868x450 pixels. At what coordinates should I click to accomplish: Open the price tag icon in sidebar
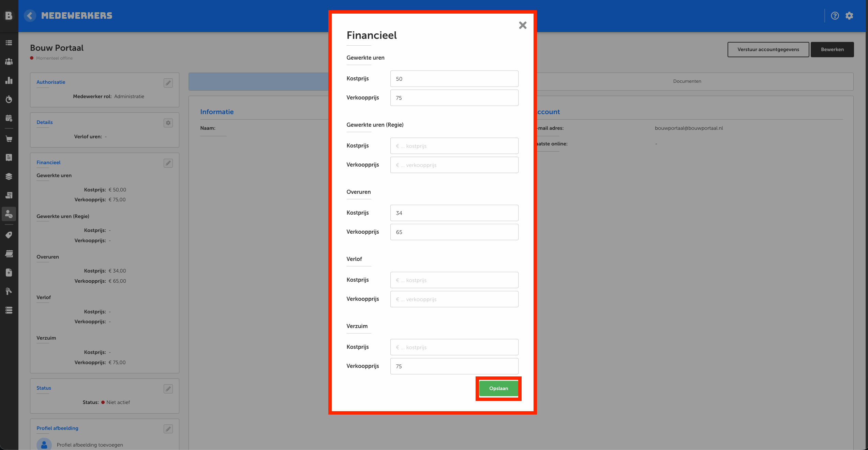point(9,235)
